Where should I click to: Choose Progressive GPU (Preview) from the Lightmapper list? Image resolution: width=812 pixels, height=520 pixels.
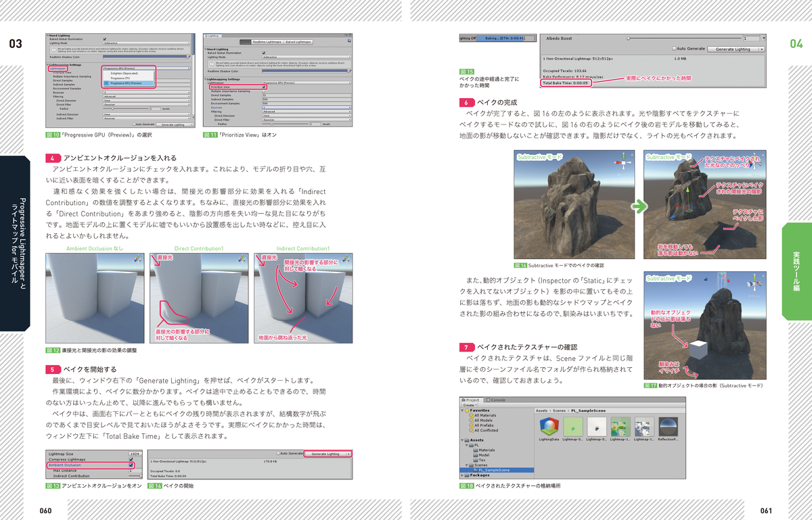(x=128, y=83)
